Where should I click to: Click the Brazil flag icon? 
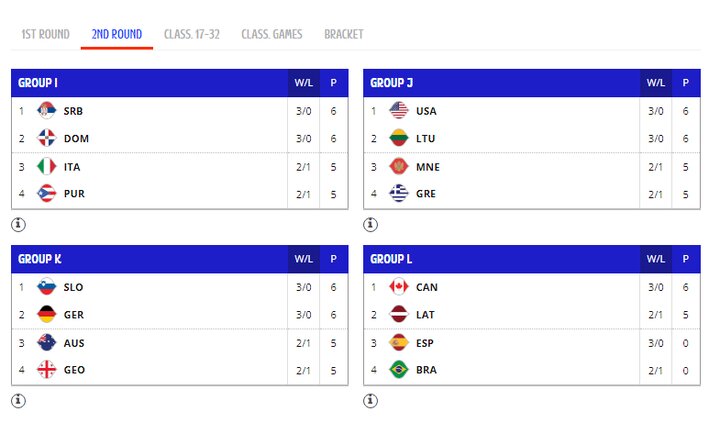(398, 370)
